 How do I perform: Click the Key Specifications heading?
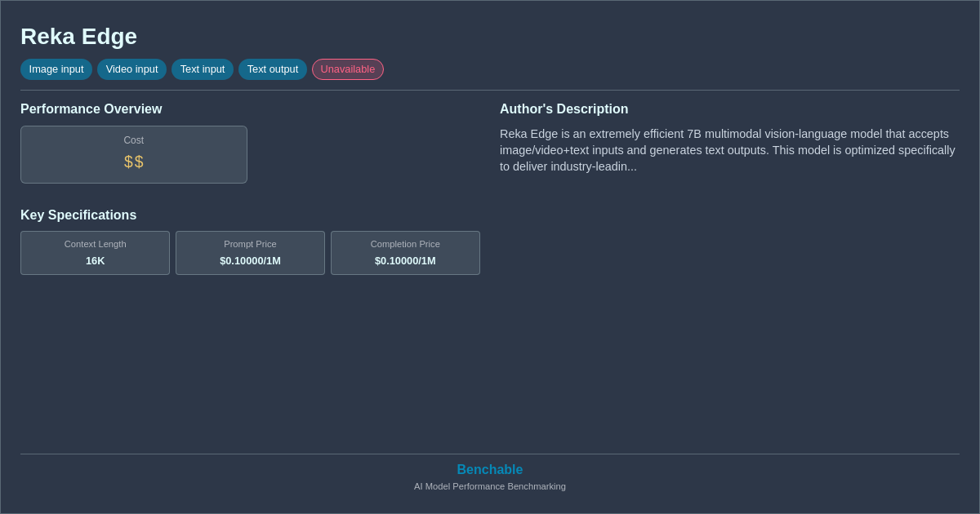coord(78,215)
